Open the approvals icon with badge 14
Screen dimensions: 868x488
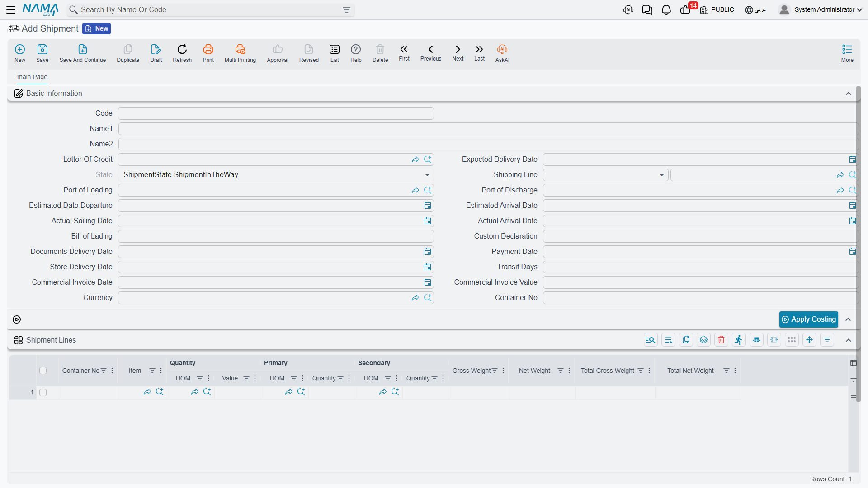[x=686, y=9]
